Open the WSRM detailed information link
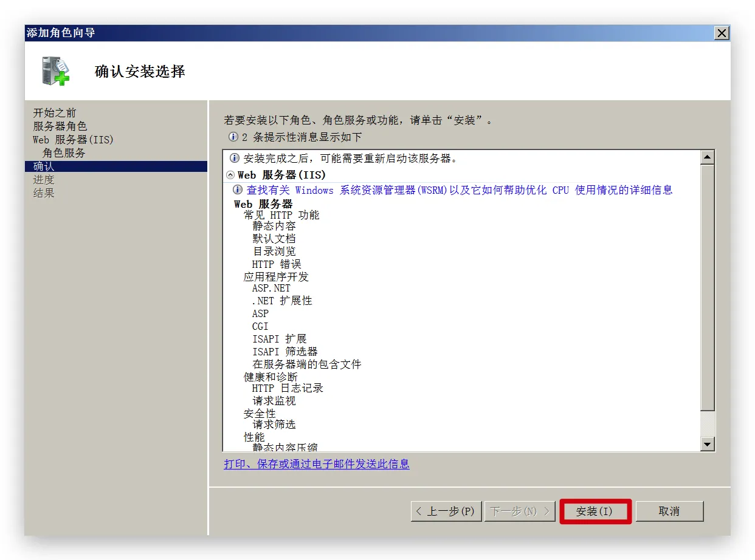The image size is (755, 560). click(459, 190)
